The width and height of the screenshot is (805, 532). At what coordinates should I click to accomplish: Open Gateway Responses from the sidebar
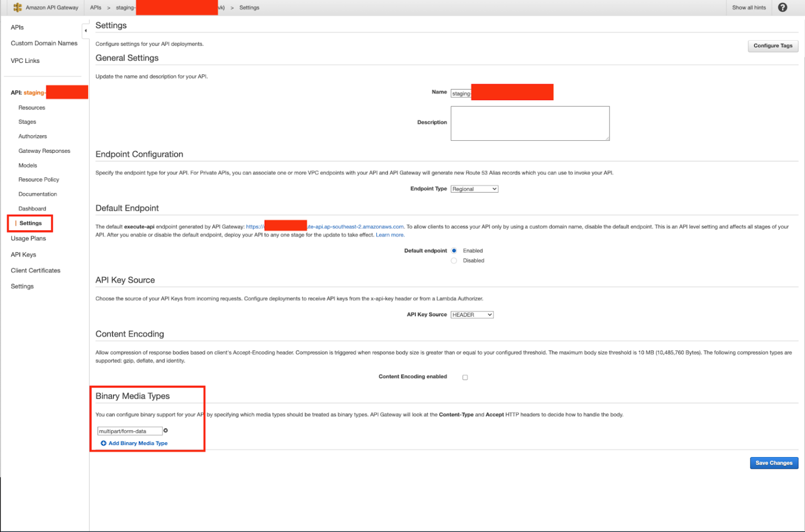click(45, 151)
